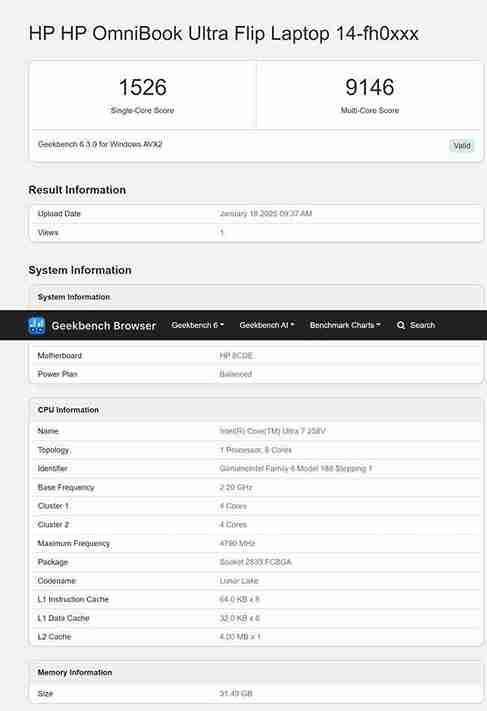Select the page title HP OmniBook Ultra Flip
Screen dimensions: 487x711
point(223,34)
